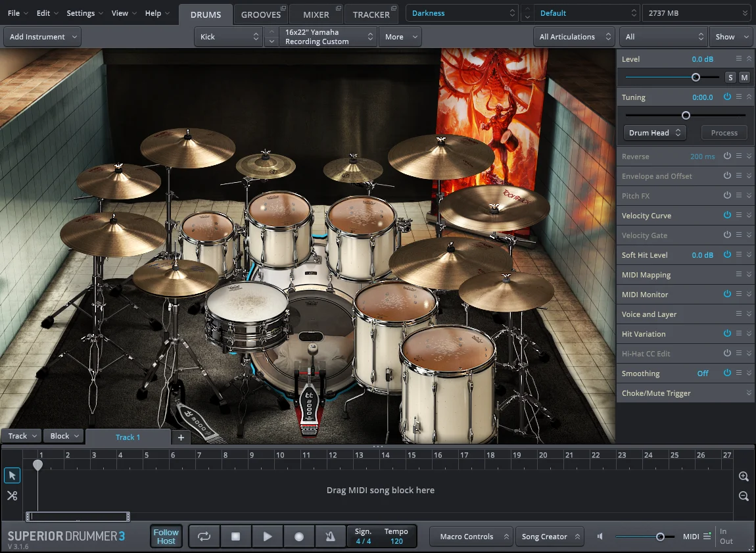Detach the Grooves tab window icon
756x553 pixels.
[283, 8]
